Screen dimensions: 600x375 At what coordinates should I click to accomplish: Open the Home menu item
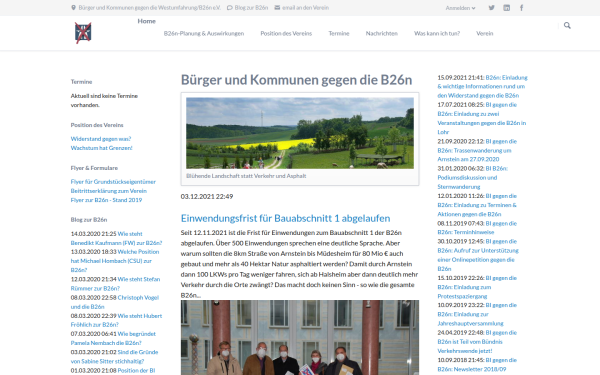(147, 21)
